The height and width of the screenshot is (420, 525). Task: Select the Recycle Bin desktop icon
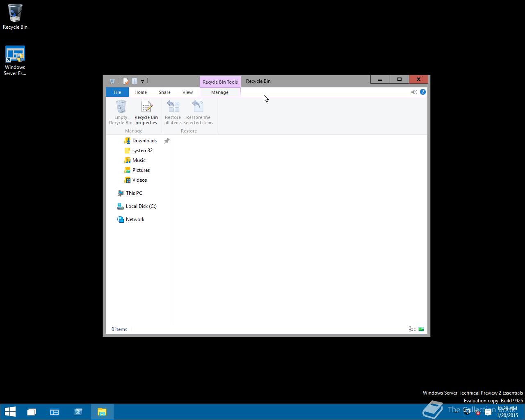click(15, 17)
